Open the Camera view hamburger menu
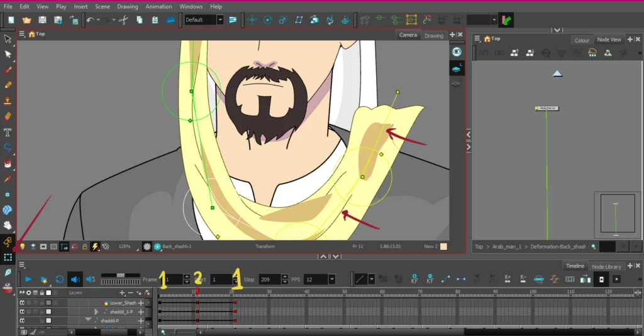 click(22, 34)
